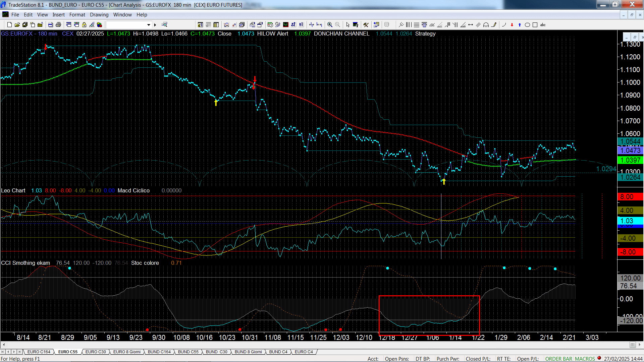Viewport: 644px width, 362px height.
Task: Click the Strategy label in chart header
Action: [425, 34]
